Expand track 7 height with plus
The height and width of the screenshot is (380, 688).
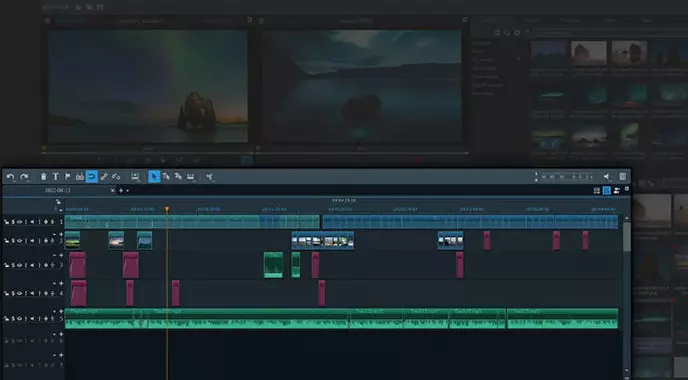(x=61, y=355)
